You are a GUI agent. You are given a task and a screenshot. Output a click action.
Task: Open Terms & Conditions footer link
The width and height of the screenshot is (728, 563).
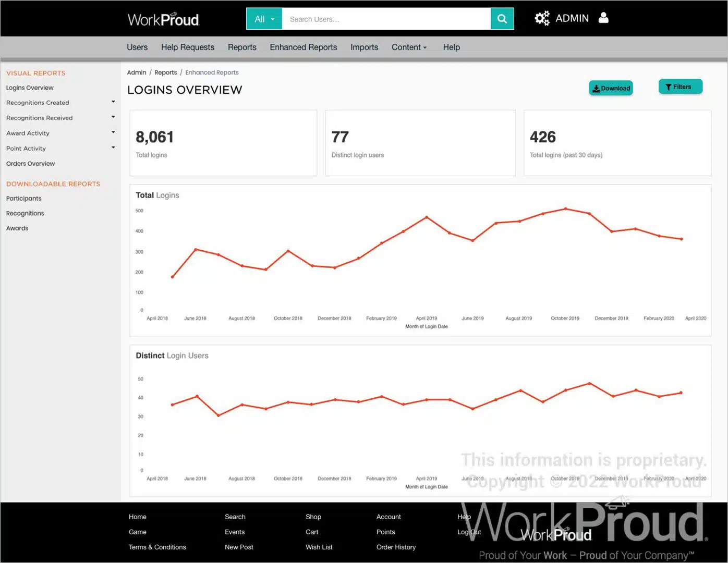(157, 547)
